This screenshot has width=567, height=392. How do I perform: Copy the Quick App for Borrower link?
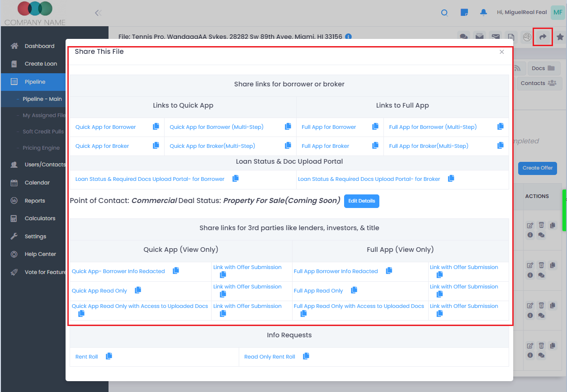(156, 127)
